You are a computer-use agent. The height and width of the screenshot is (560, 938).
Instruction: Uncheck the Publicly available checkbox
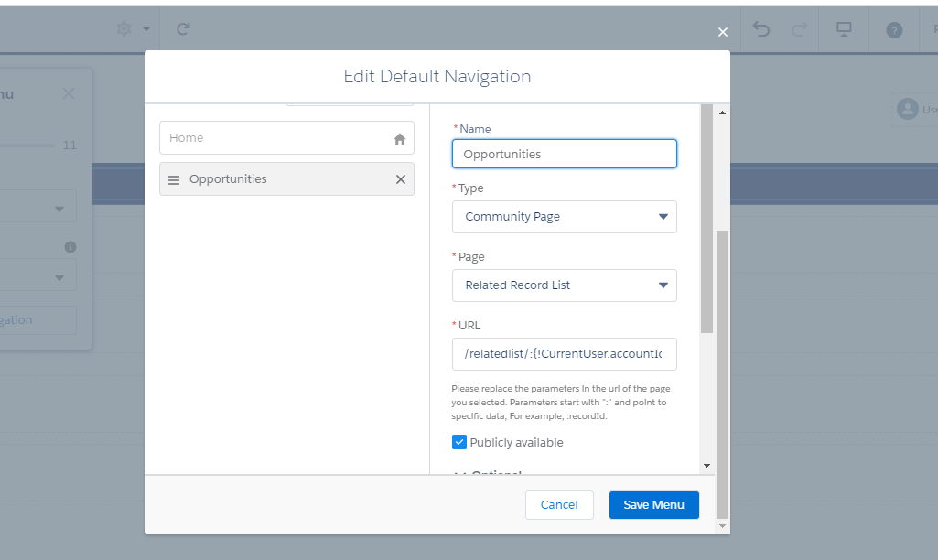pyautogui.click(x=459, y=443)
